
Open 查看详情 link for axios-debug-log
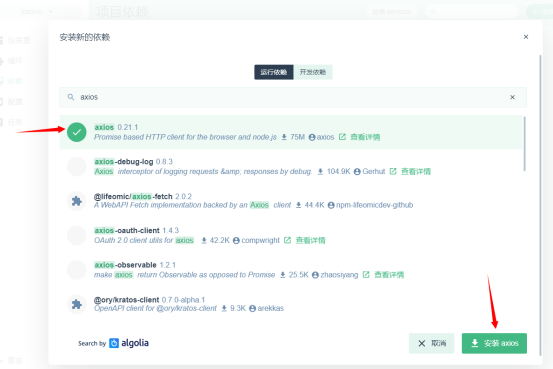[x=416, y=171]
